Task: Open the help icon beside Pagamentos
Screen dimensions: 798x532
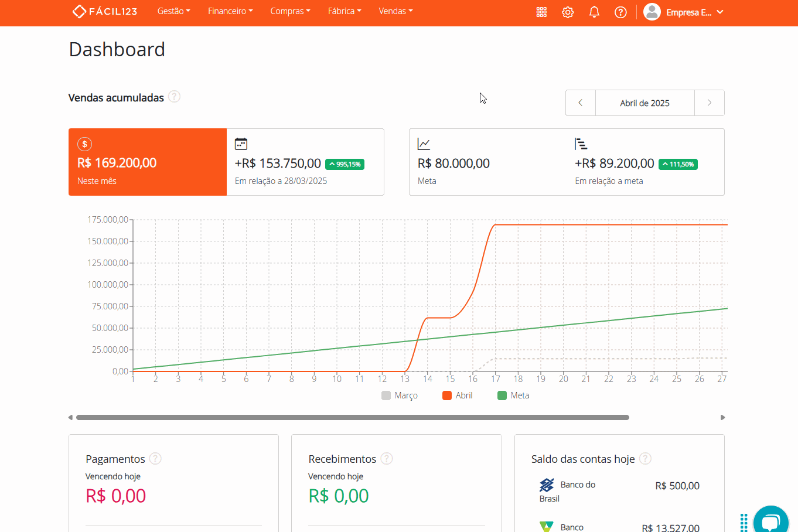Action: pos(155,459)
